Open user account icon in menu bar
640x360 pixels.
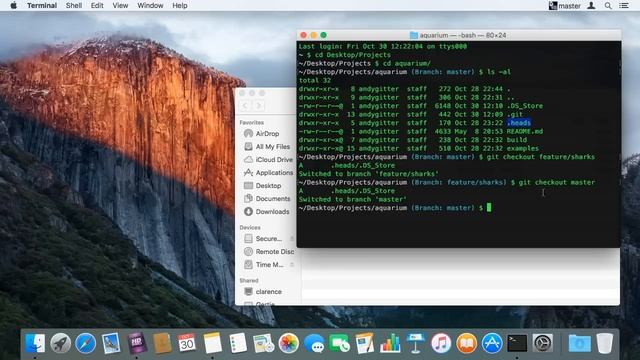click(x=591, y=6)
